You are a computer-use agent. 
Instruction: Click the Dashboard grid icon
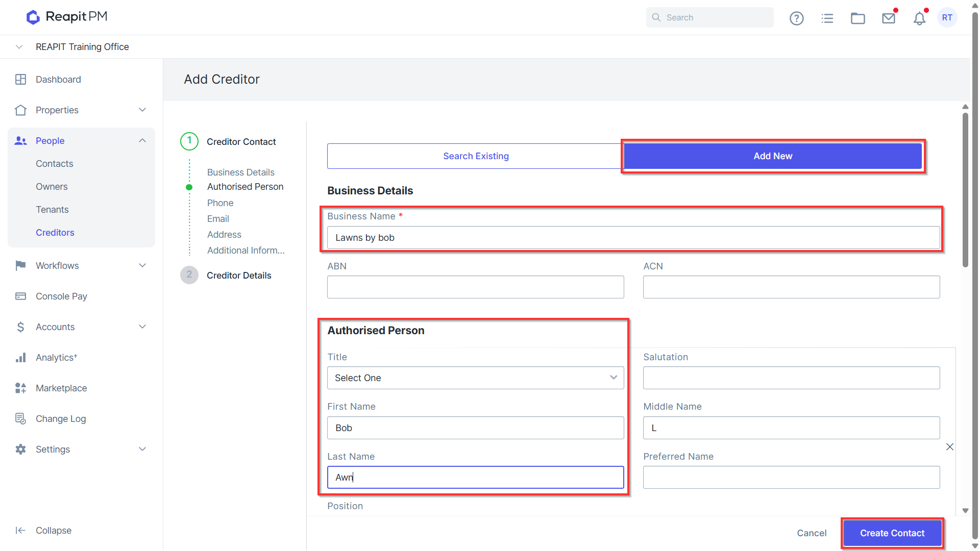tap(20, 80)
